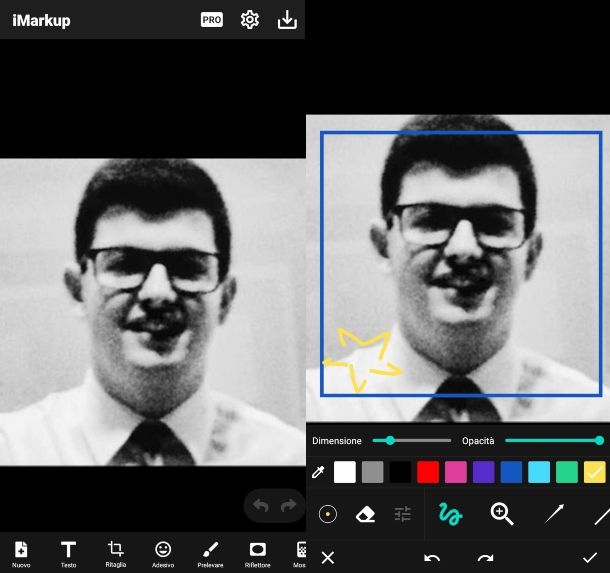Open the Adesivo sticker tool
This screenshot has height=573, width=610.
(163, 554)
